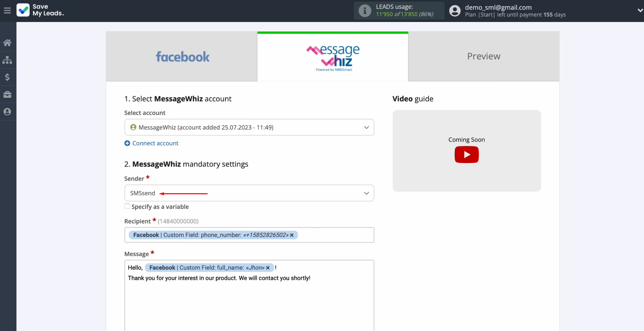
Task: Click the account avatar icon
Action: point(455,11)
